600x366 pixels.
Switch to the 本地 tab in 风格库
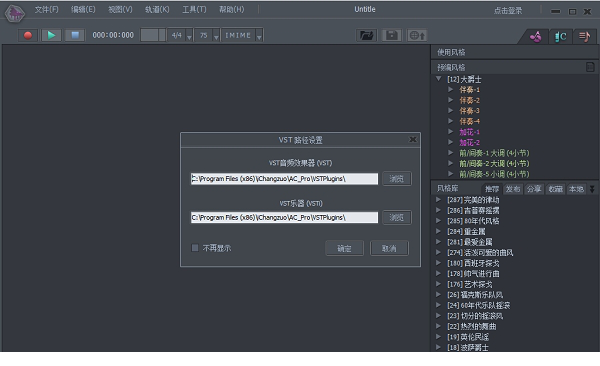[576, 189]
